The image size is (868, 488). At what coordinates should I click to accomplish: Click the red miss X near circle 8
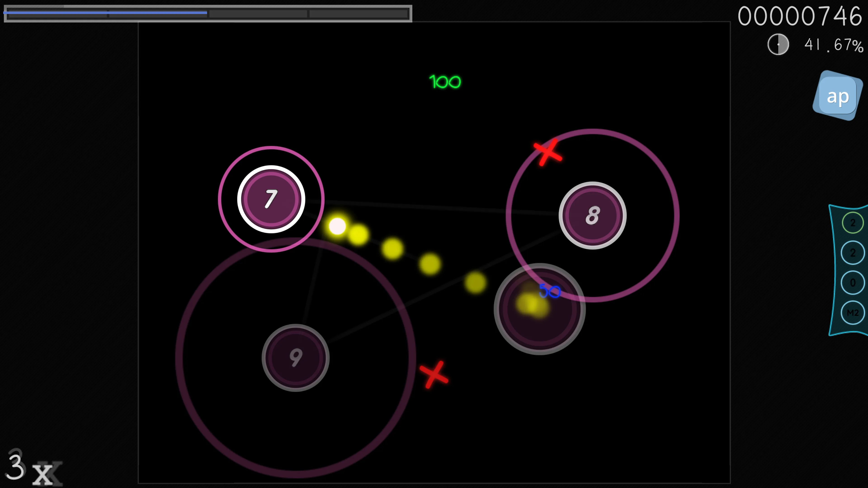click(547, 152)
